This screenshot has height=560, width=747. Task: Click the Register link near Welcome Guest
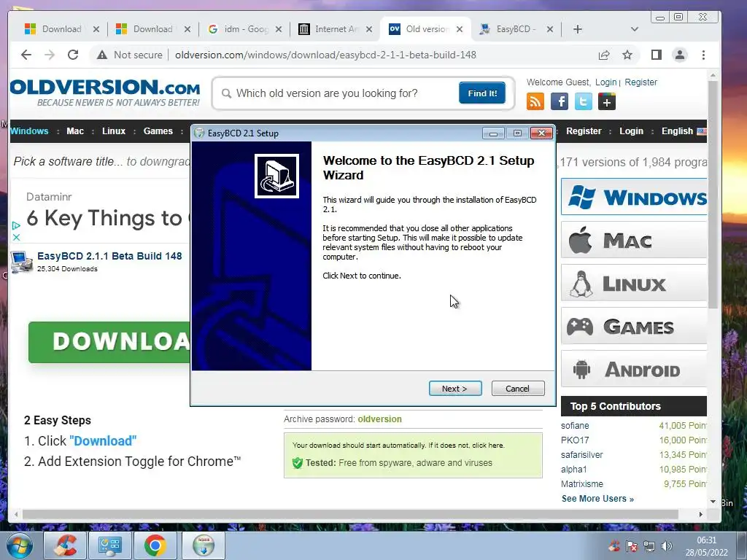click(x=640, y=82)
